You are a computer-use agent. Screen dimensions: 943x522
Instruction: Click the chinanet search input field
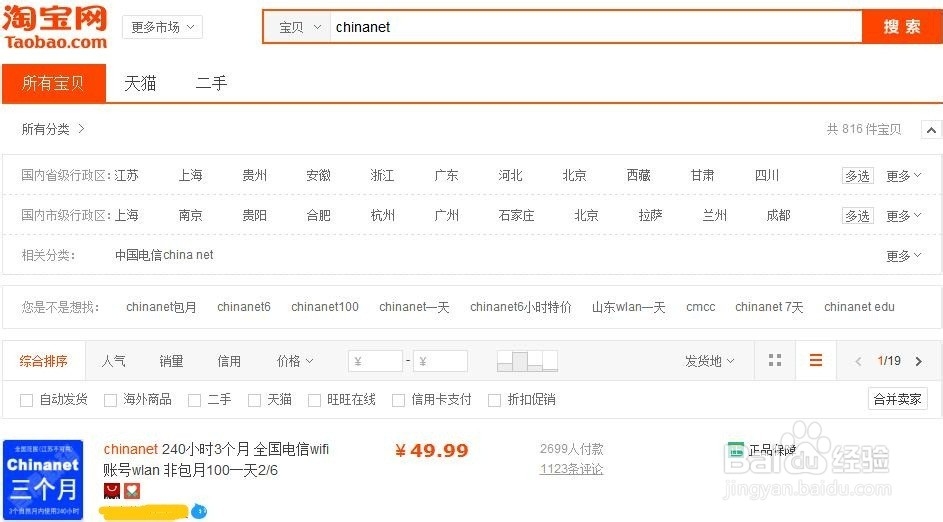(595, 27)
